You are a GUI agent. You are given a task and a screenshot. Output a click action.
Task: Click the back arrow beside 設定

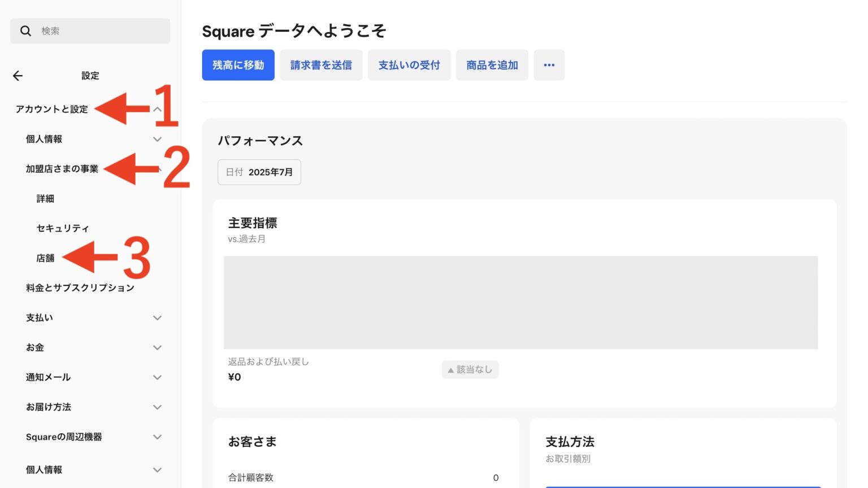click(x=18, y=76)
